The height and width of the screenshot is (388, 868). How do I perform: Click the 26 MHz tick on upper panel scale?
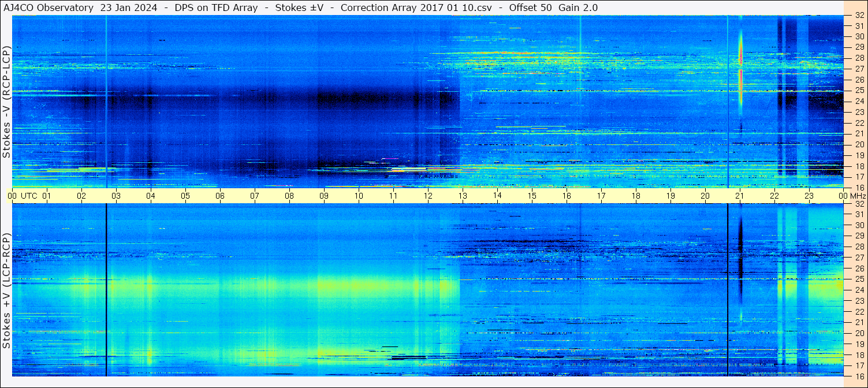[x=859, y=79]
